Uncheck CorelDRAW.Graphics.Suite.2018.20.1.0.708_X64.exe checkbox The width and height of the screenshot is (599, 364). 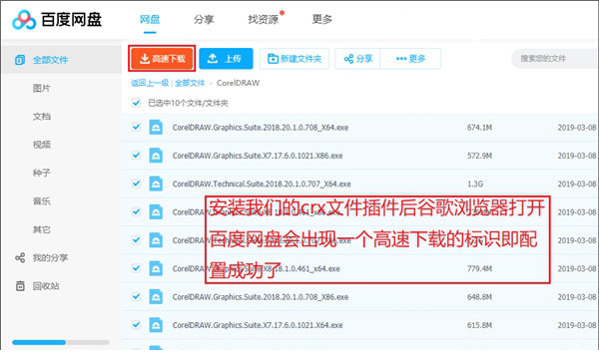click(x=136, y=127)
